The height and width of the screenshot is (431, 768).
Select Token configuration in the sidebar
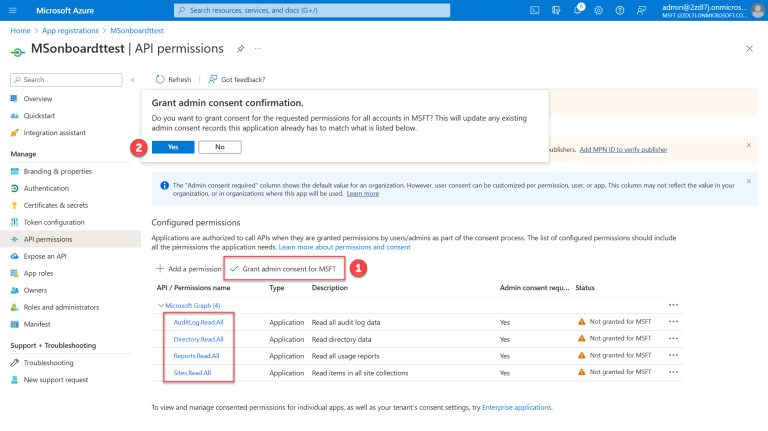coord(54,222)
